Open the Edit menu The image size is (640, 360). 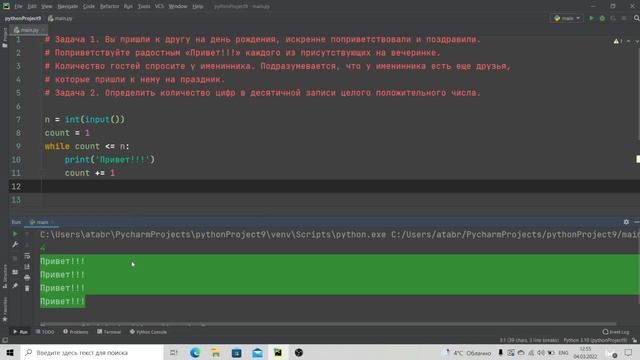tap(32, 6)
